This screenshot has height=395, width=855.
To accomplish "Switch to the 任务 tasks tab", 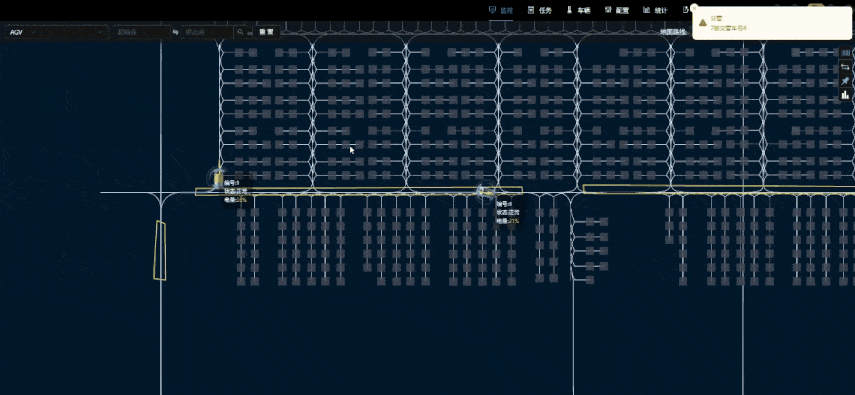I will [539, 10].
